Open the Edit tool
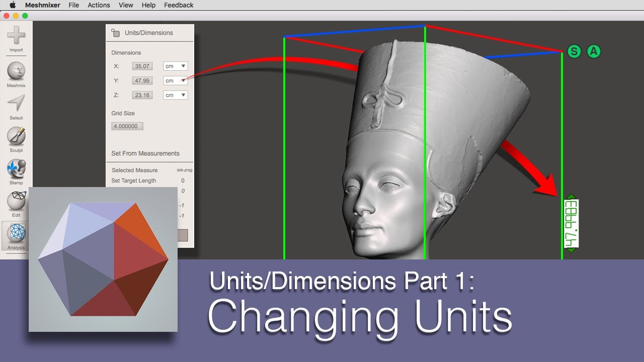Image resolution: width=644 pixels, height=362 pixels. coord(16,201)
